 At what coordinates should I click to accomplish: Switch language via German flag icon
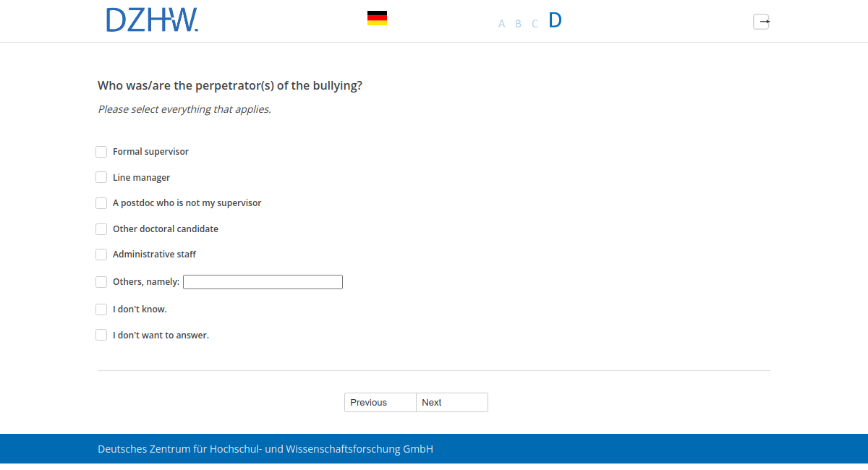tap(377, 18)
